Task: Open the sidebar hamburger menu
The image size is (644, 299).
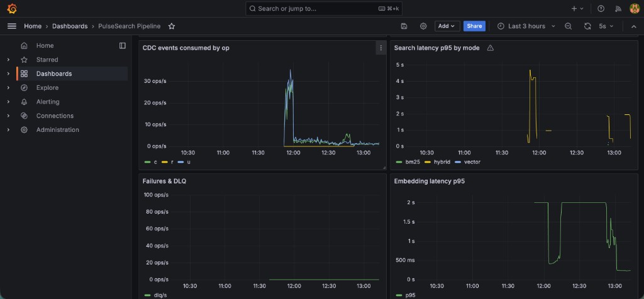Action: point(12,26)
